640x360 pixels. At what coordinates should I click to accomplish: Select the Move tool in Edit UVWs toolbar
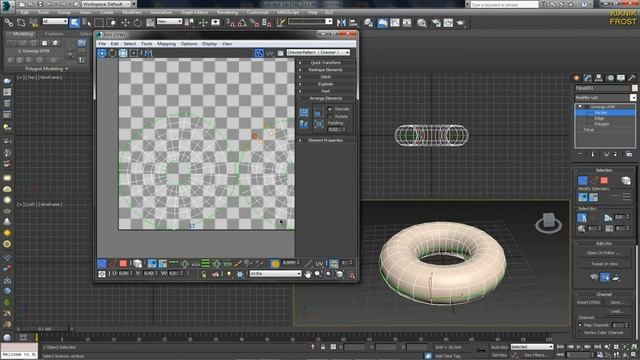(102, 53)
